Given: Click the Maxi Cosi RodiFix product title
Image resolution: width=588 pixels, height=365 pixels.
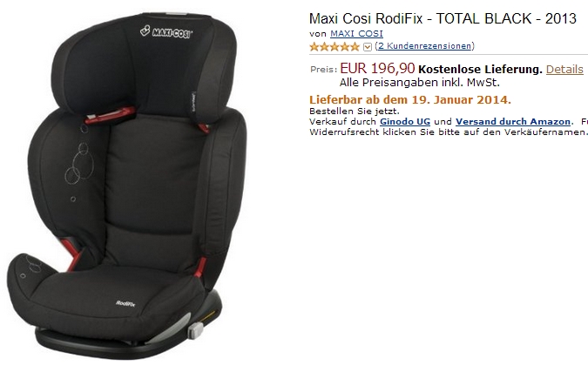Looking at the screenshot, I should 443,18.
